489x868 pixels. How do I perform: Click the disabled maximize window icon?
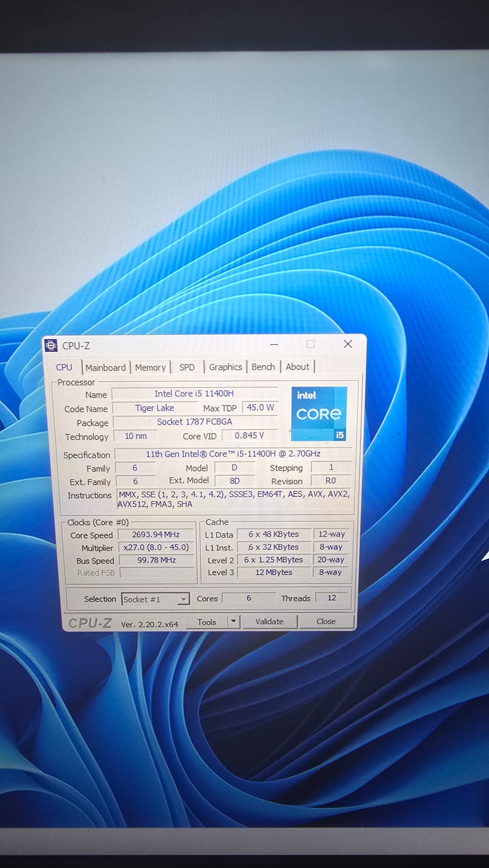point(311,344)
